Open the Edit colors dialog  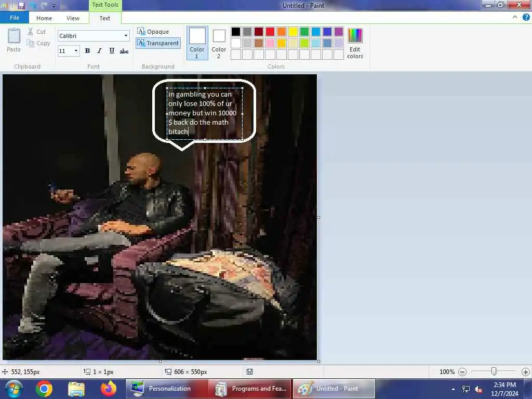click(355, 44)
